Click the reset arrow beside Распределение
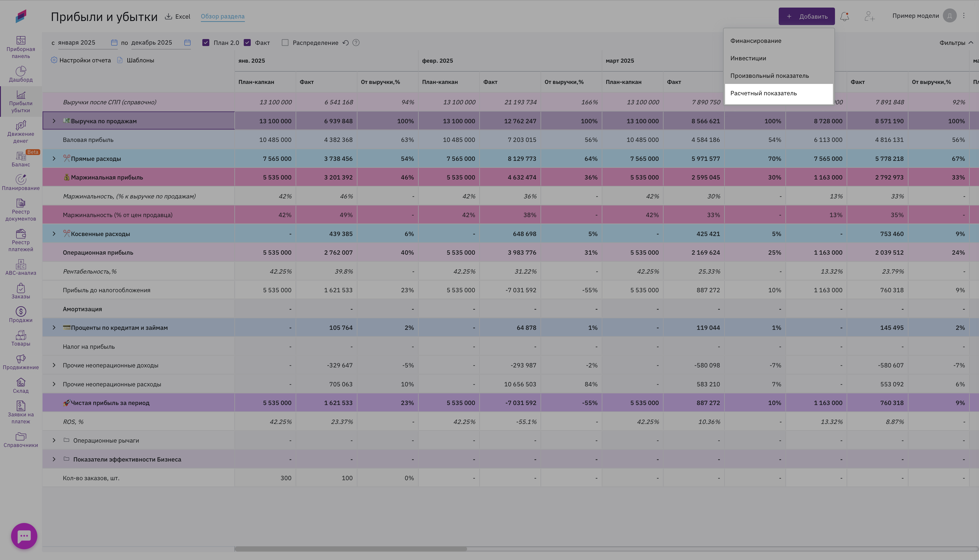Viewport: 979px width, 560px height. (x=345, y=43)
